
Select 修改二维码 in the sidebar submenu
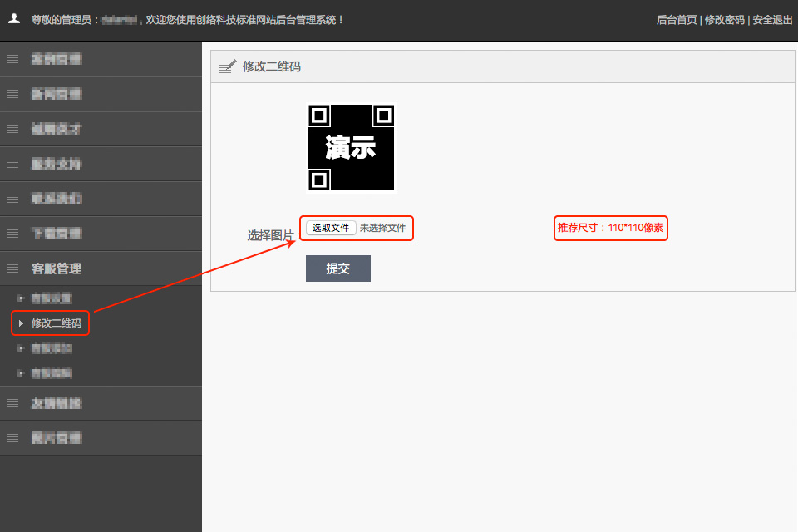56,323
